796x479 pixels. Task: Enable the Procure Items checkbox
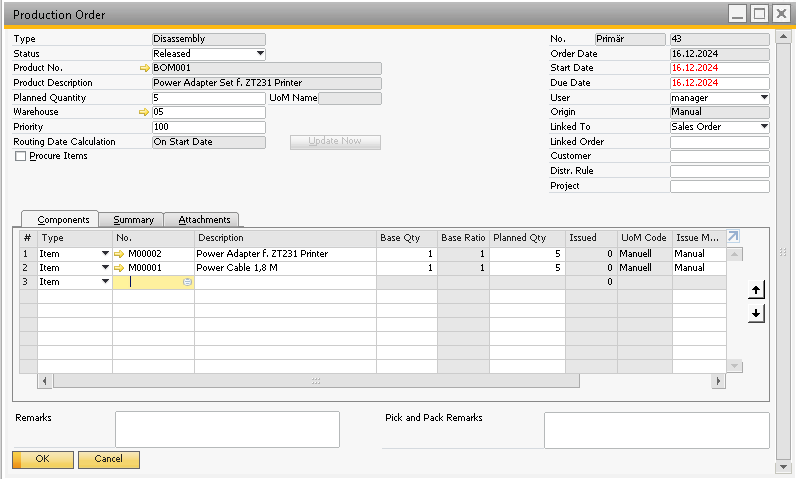21,157
